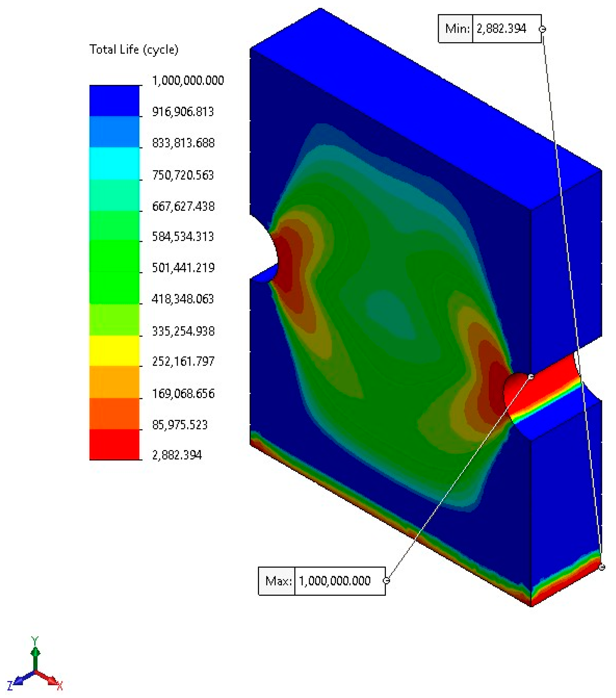The height and width of the screenshot is (698, 616).
Task: Click the Min callout value 2,882.394
Action: pos(501,29)
